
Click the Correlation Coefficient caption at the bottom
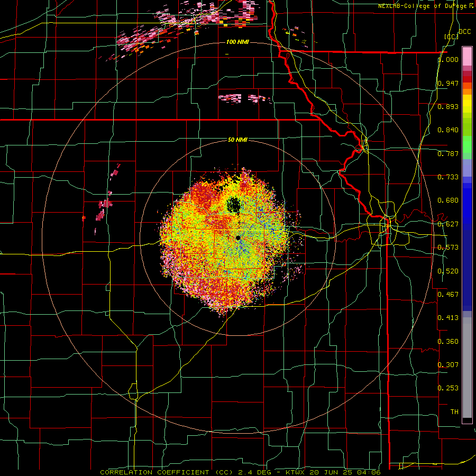(240, 472)
